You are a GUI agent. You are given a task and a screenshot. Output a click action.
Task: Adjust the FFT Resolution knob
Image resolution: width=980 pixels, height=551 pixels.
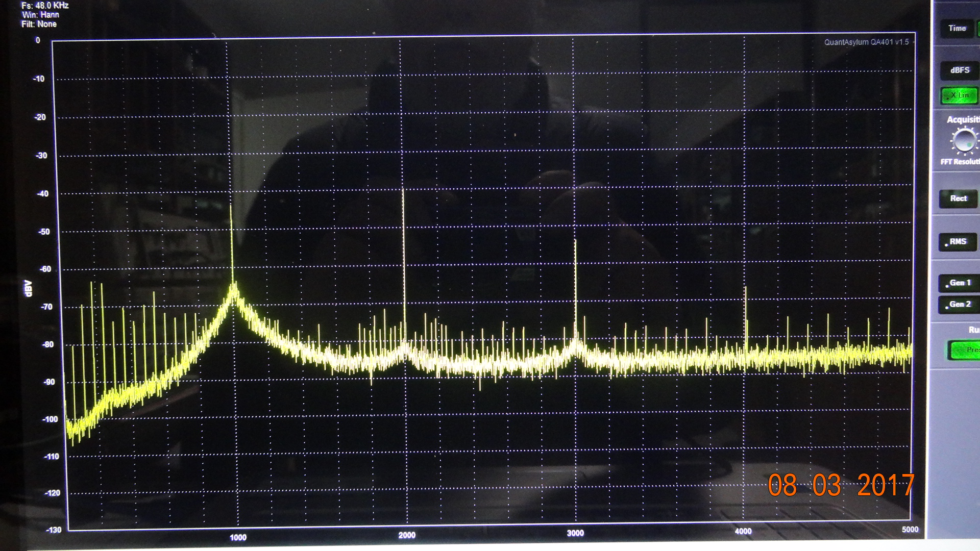pos(964,140)
